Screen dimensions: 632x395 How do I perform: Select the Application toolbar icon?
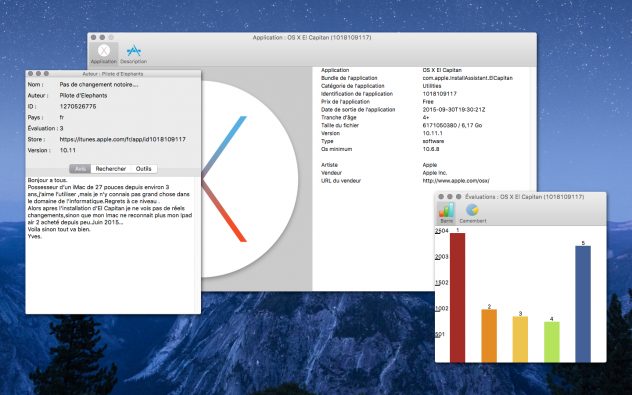[104, 54]
